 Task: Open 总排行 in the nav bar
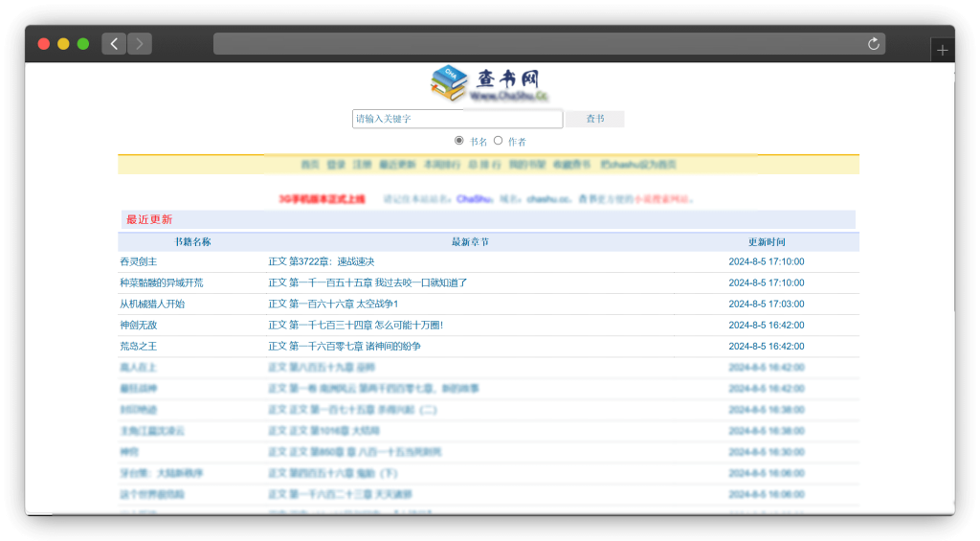(484, 165)
